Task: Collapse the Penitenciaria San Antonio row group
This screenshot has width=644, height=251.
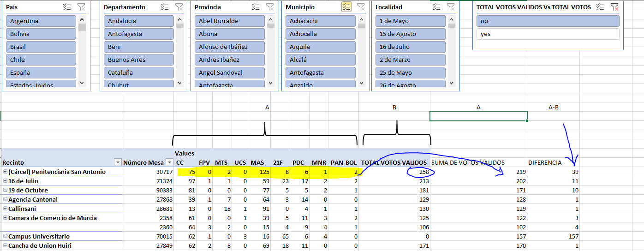Action: pyautogui.click(x=5, y=172)
